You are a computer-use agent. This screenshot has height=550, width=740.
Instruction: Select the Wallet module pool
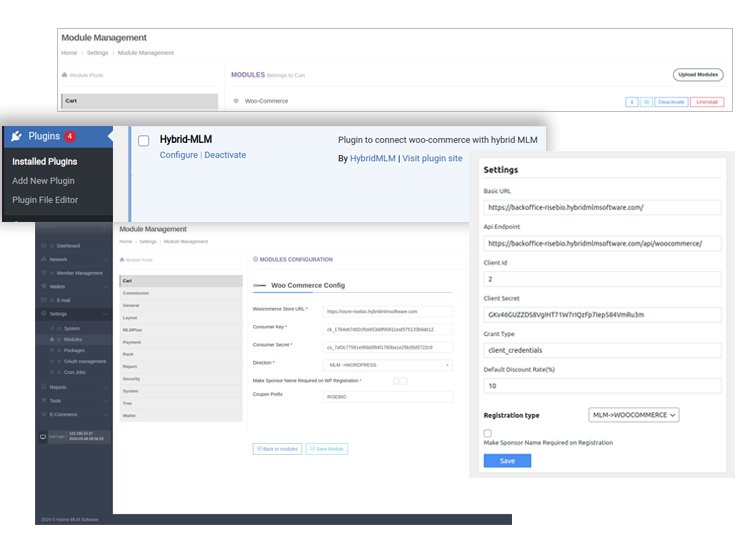[181, 416]
